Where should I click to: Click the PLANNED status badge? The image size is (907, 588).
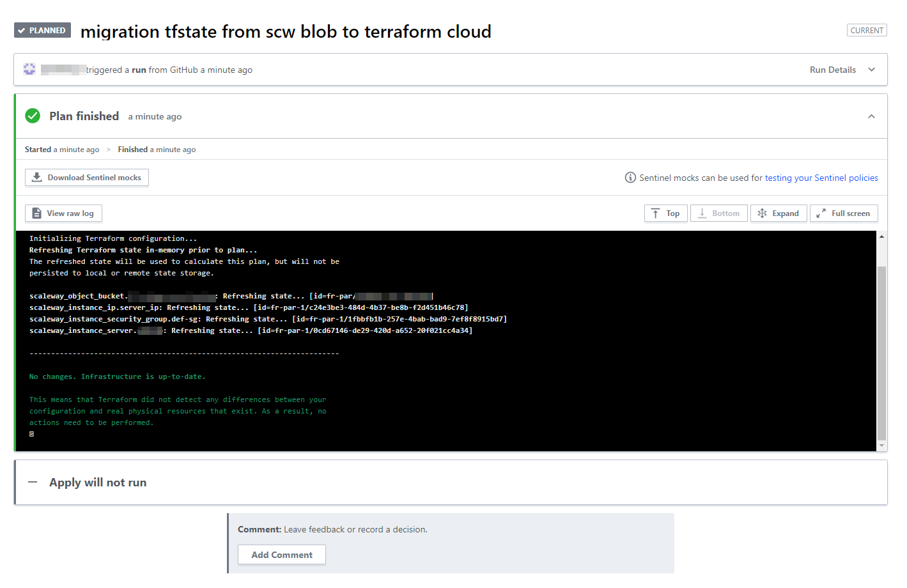click(x=42, y=30)
